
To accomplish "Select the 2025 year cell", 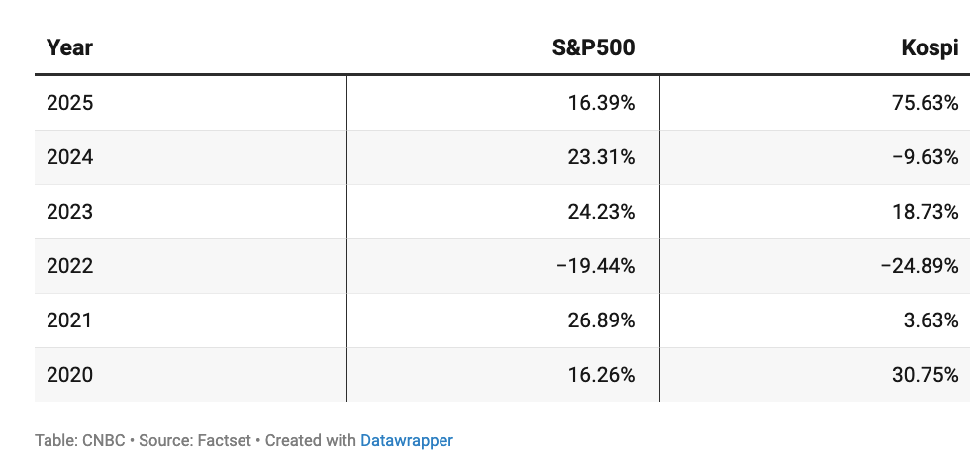I will pyautogui.click(x=69, y=103).
